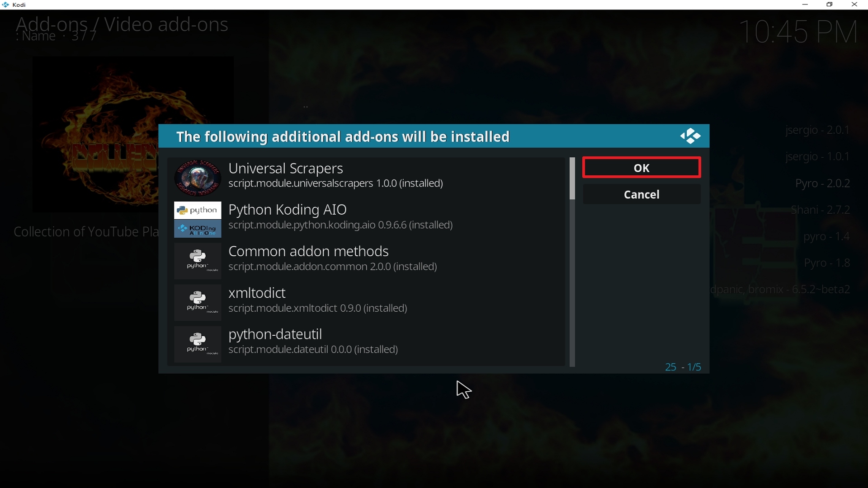868x488 pixels.
Task: Select the Universal Scrapers list entry
Action: pyautogui.click(x=367, y=178)
